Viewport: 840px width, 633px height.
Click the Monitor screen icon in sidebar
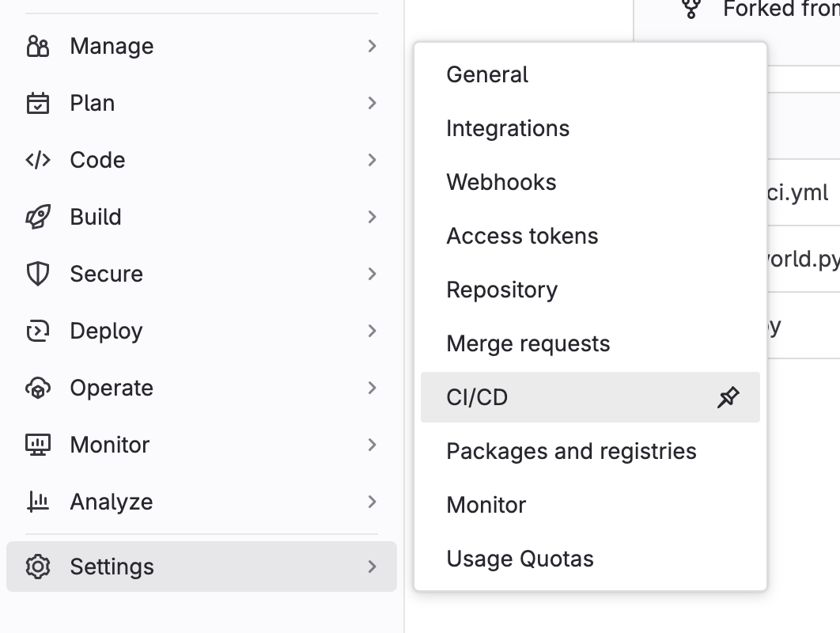pyautogui.click(x=38, y=445)
